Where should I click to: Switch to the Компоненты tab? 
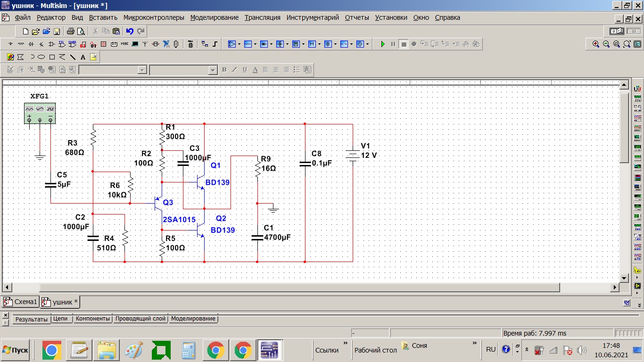tap(93, 319)
